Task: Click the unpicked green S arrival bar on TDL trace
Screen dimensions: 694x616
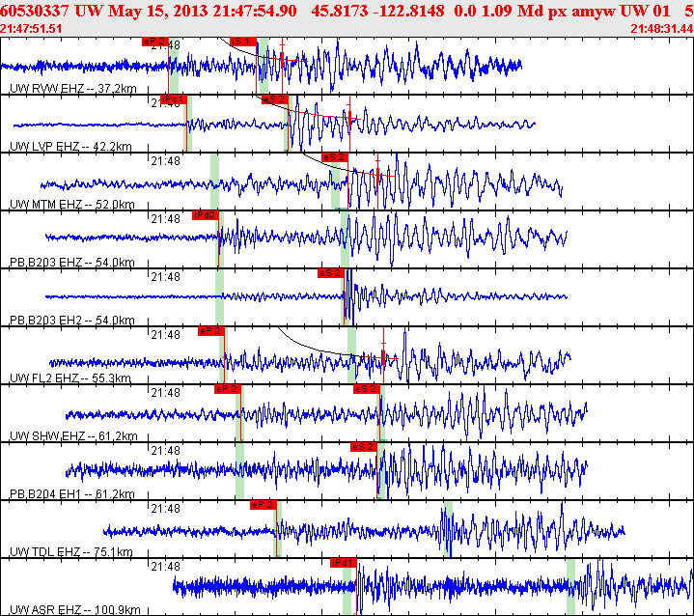Action: tap(449, 529)
